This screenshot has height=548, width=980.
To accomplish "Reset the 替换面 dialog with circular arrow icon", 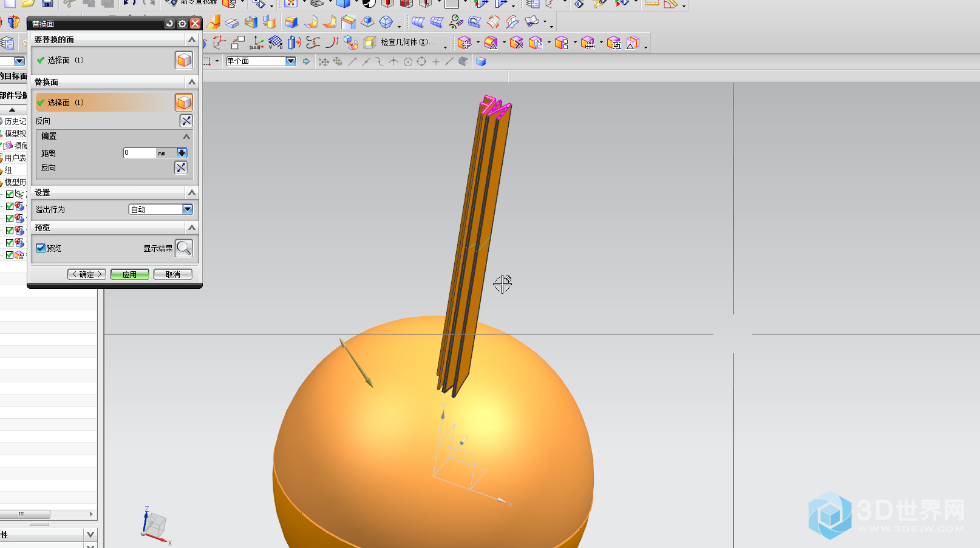I will pos(169,24).
